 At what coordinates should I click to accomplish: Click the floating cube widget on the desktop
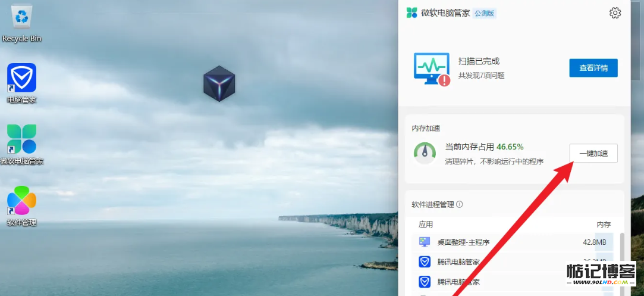[x=219, y=83]
